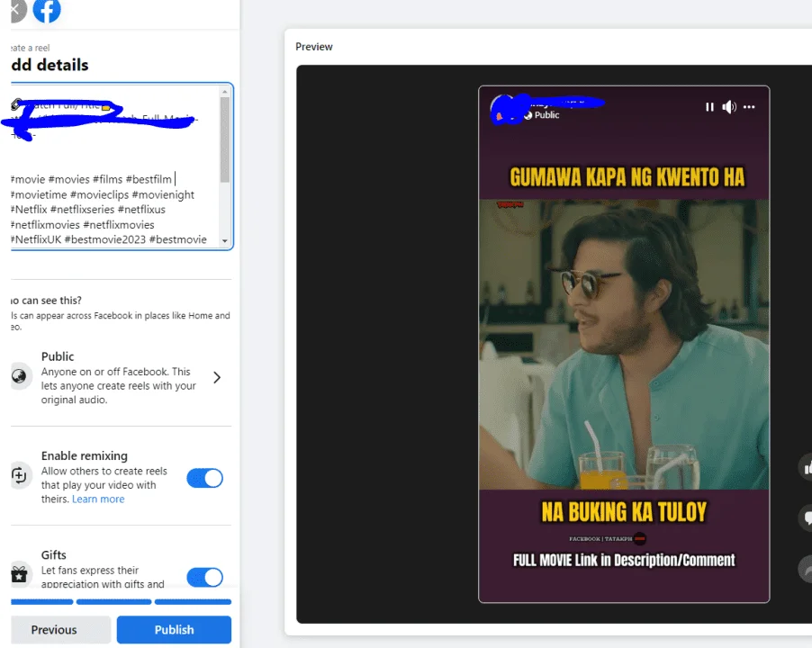Open the Public audience chevron
This screenshot has width=812, height=648.
pyautogui.click(x=217, y=378)
